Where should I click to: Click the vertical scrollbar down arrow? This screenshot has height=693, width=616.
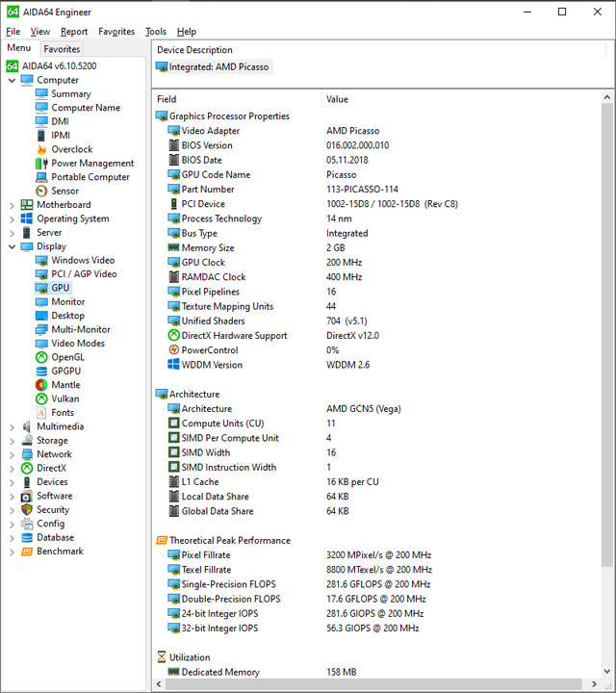pos(606,672)
